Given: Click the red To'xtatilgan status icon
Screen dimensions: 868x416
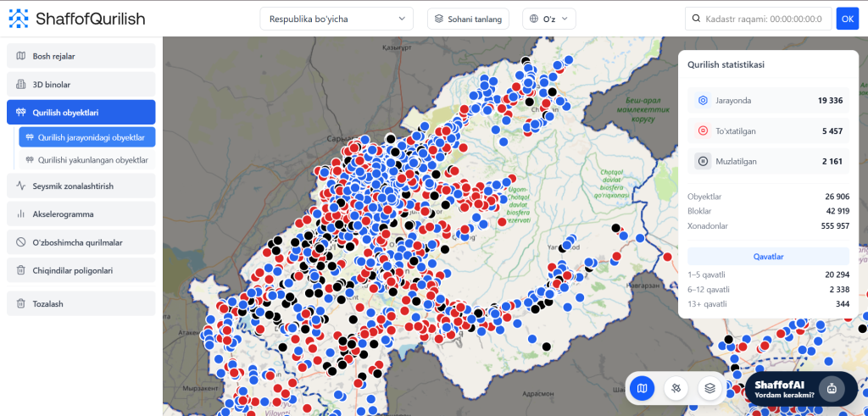Looking at the screenshot, I should coord(703,131).
